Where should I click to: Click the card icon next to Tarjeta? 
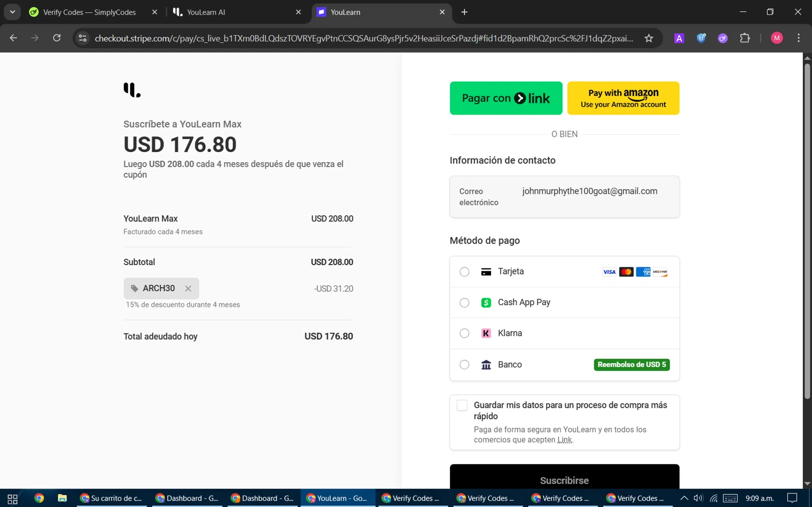coord(486,272)
